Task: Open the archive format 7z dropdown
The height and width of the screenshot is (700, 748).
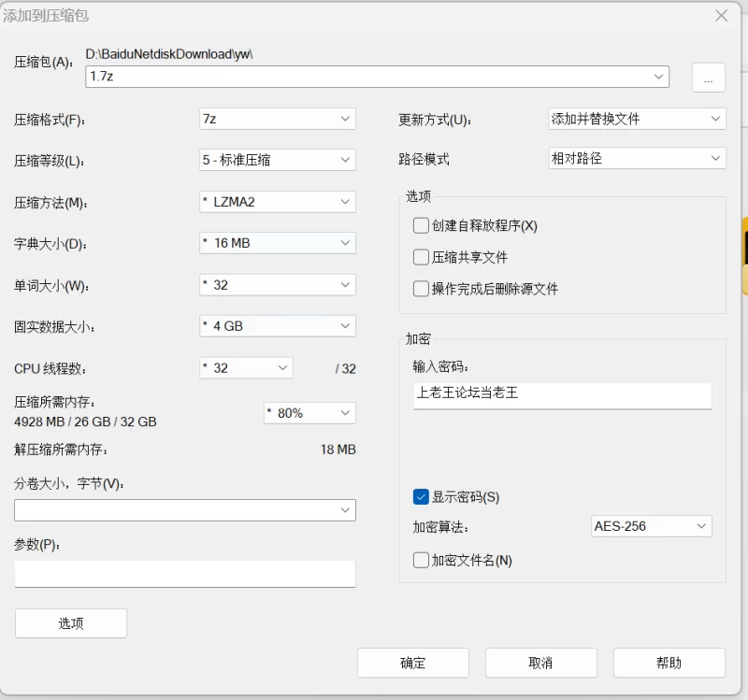Action: coord(278,119)
